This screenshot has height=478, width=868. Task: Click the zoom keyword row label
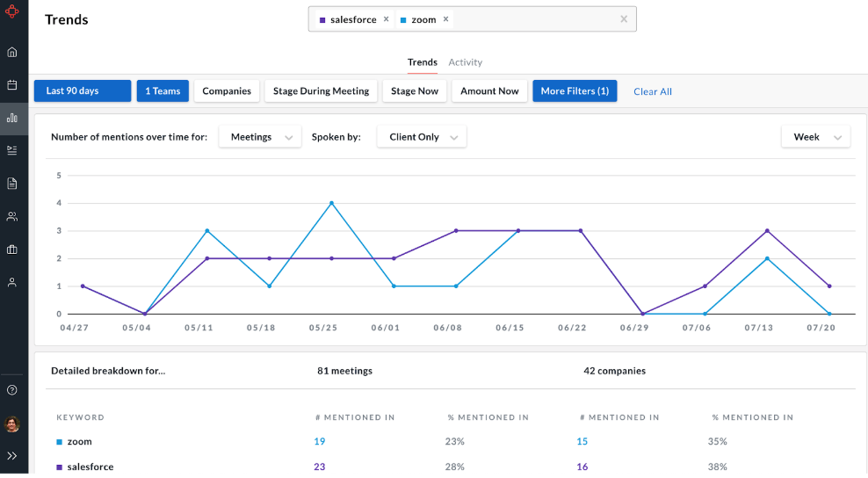click(80, 441)
